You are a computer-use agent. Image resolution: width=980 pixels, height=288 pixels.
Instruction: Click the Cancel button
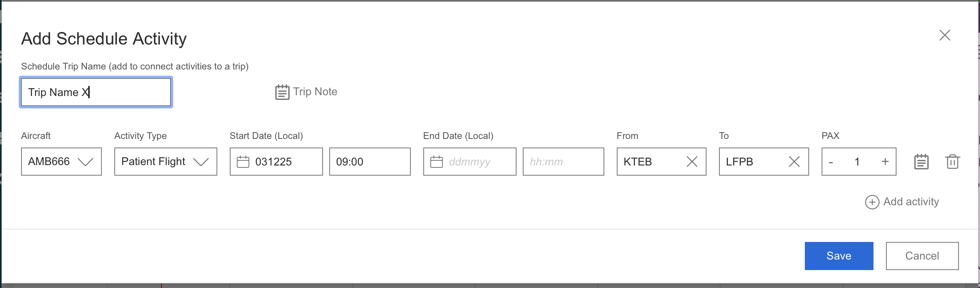tap(922, 256)
